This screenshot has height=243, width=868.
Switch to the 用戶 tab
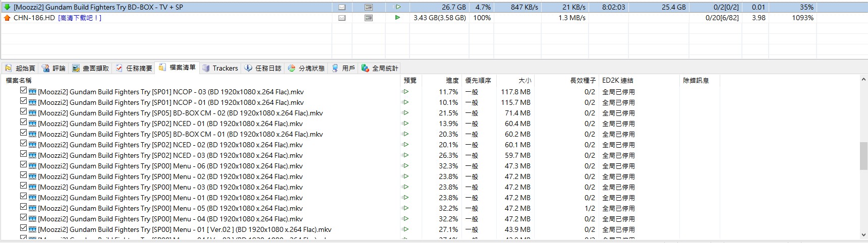click(343, 68)
